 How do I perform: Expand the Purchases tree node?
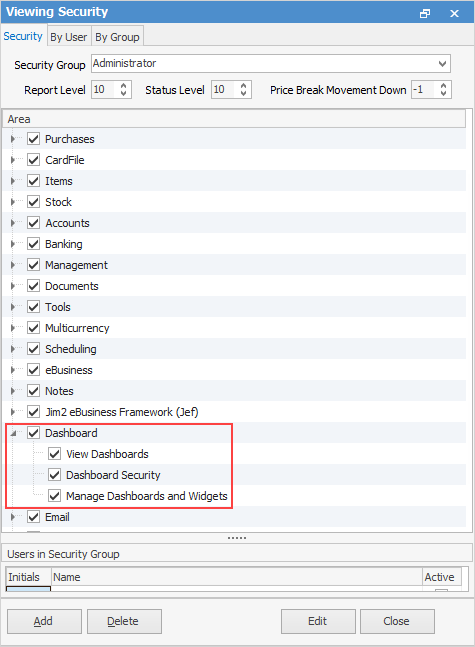coord(13,139)
